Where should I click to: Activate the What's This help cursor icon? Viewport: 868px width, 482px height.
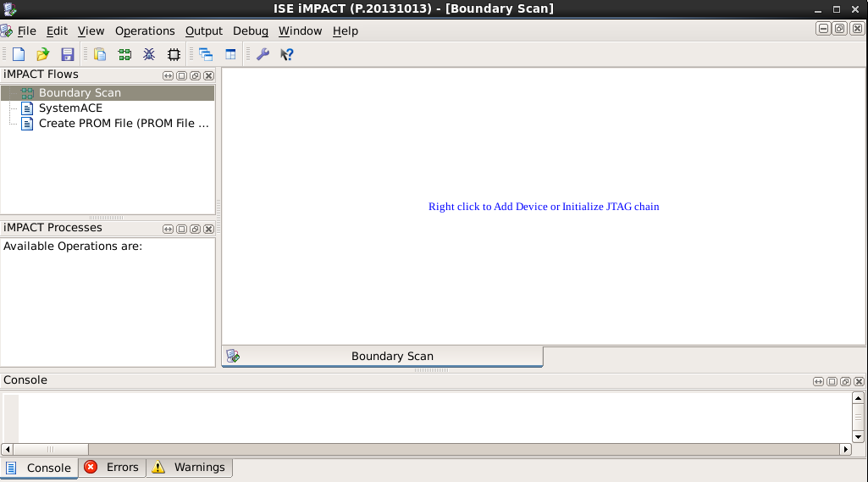pos(287,54)
